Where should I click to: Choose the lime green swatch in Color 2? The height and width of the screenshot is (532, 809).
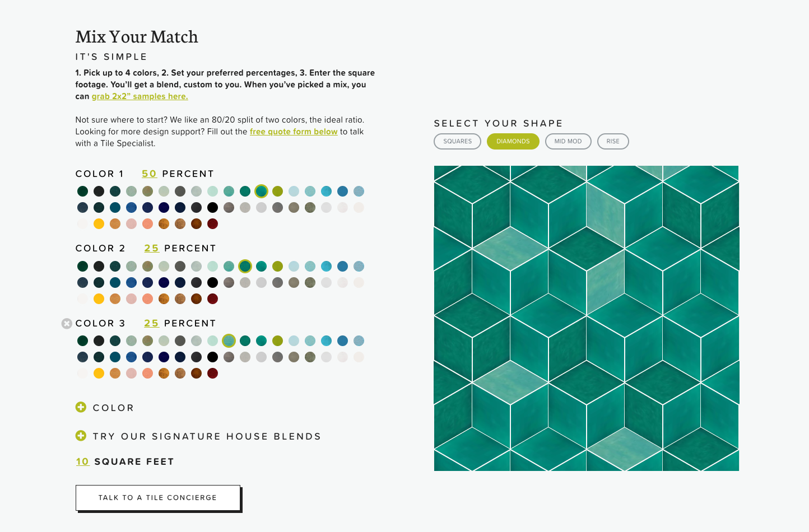point(277,266)
